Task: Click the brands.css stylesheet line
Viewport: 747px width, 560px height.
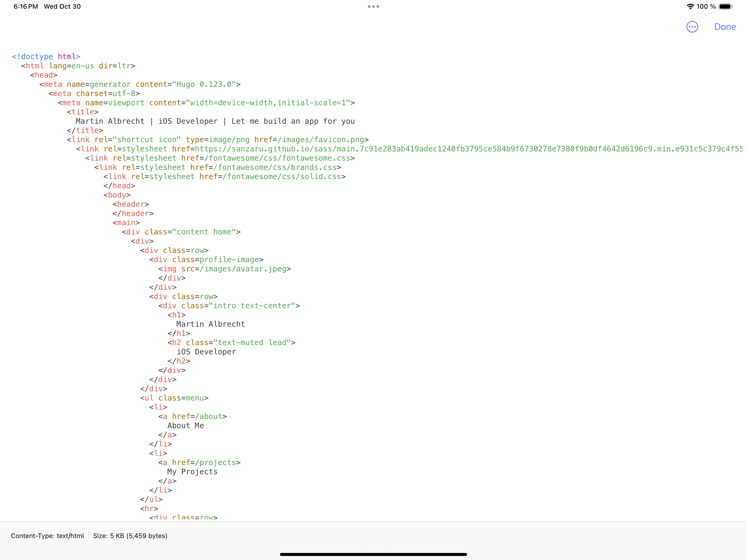Action: click(218, 167)
